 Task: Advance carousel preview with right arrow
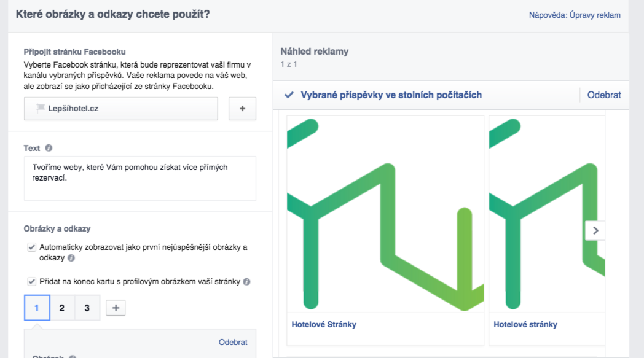(x=595, y=230)
